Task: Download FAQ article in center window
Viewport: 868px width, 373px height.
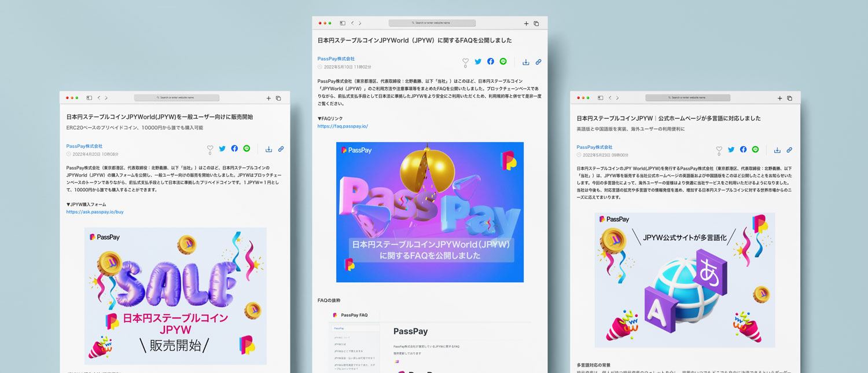Action: tap(525, 61)
